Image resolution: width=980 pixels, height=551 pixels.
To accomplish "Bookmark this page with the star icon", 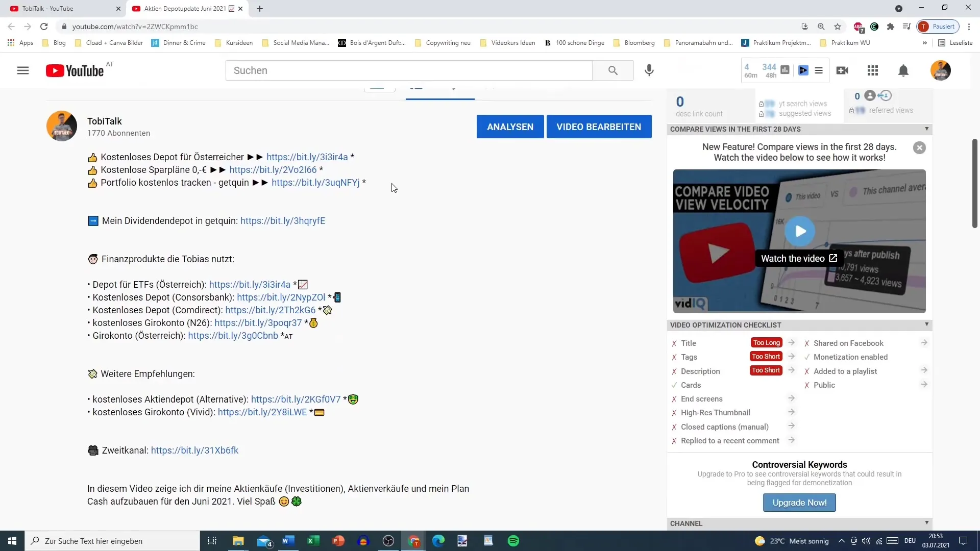I will (838, 27).
